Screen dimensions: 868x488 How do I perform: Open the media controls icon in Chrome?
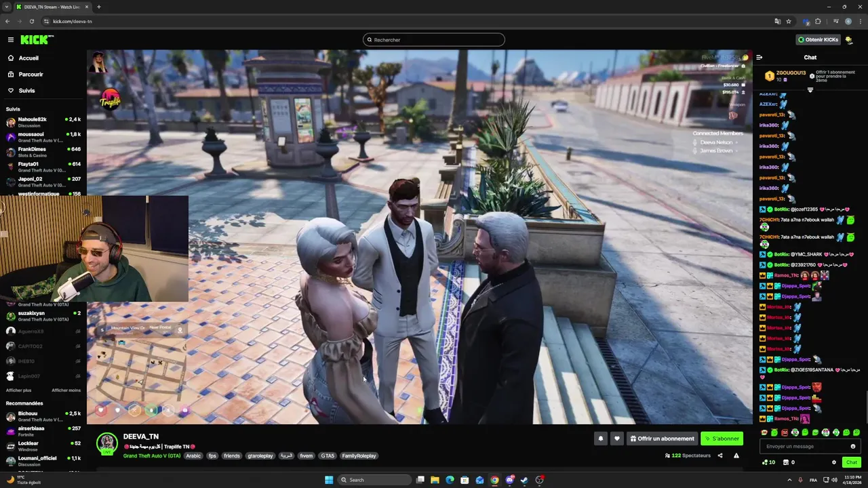click(835, 21)
